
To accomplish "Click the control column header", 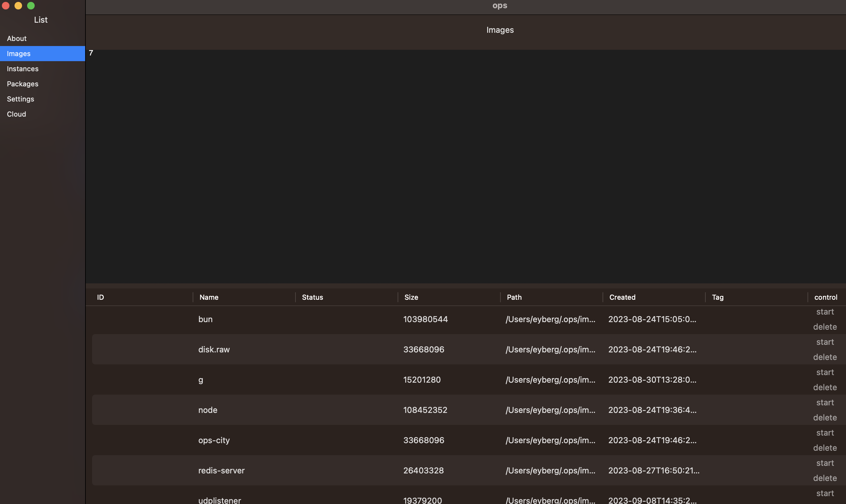I will pyautogui.click(x=826, y=297).
